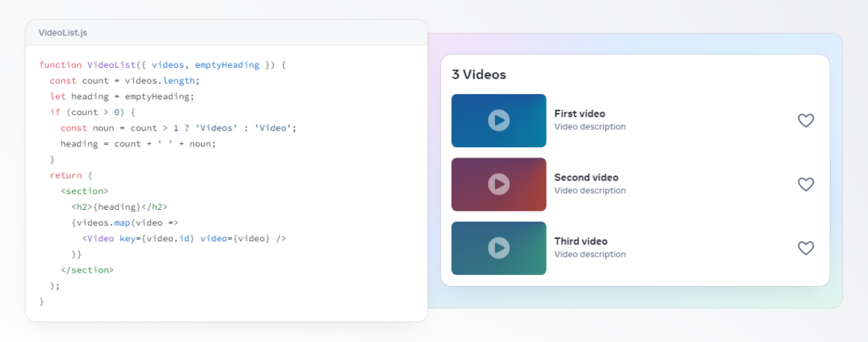
Task: Click the opening <section> tag
Action: click(84, 191)
